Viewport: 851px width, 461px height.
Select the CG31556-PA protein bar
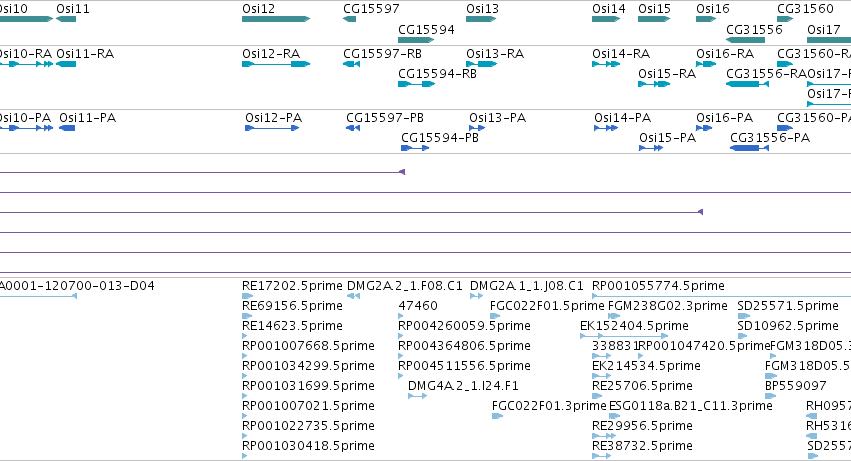749,148
